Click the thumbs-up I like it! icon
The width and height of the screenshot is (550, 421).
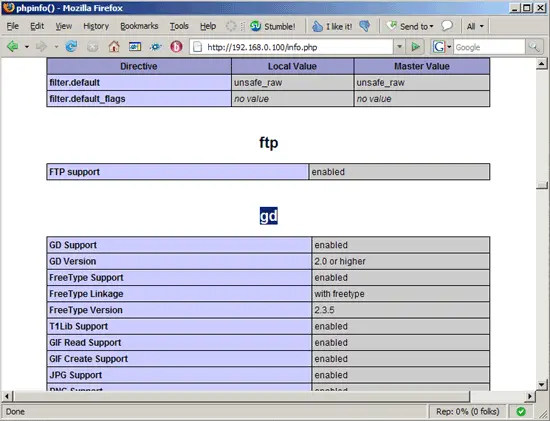click(317, 26)
